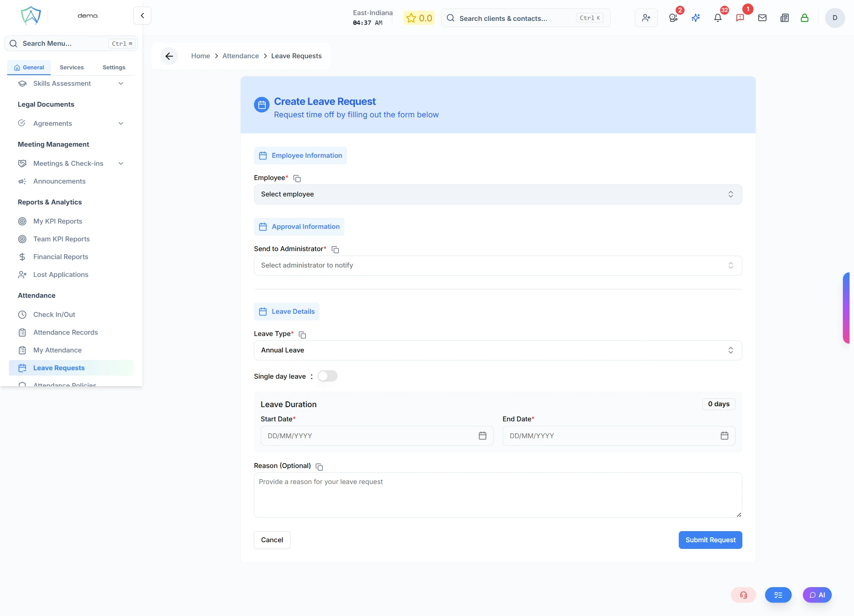Open notifications from the bell icon
The height and width of the screenshot is (616, 854).
point(717,18)
